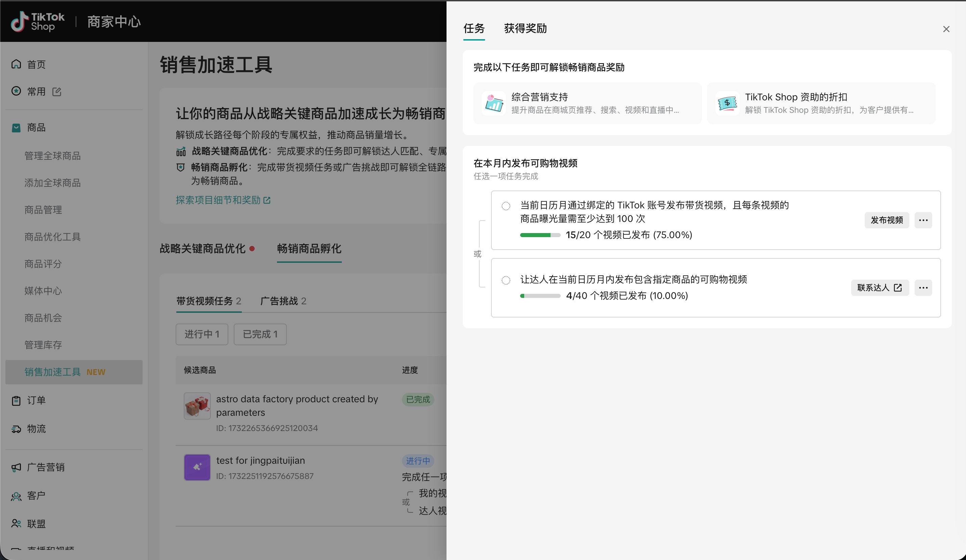Screen dimensions: 966x560
Task: Click the TikTok Shop logo
Action: coord(37,22)
